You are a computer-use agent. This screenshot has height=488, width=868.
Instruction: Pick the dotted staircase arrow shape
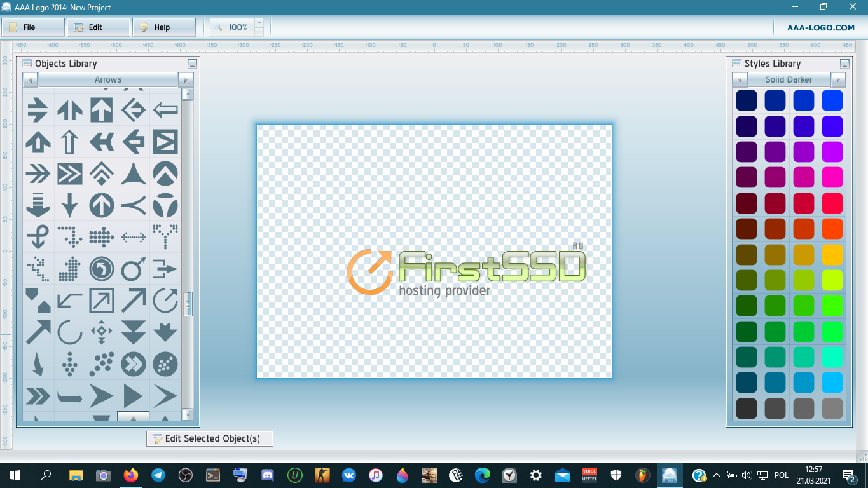(38, 269)
